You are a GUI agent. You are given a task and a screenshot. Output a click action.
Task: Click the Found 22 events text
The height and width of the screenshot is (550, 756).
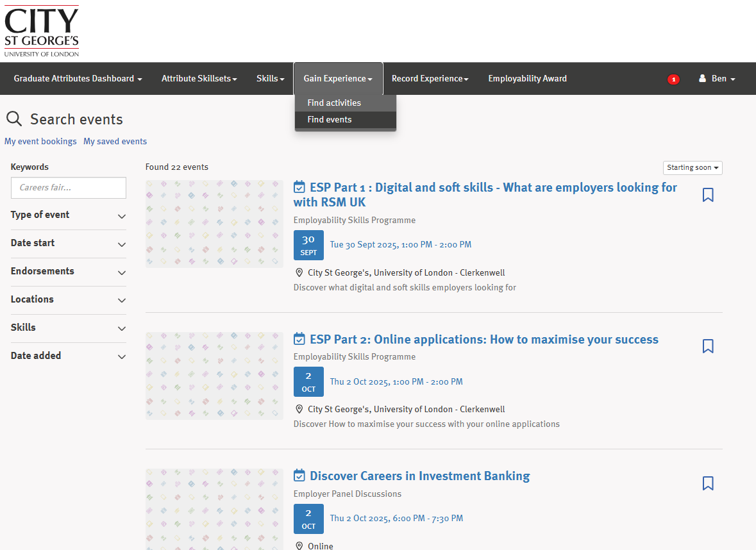176,167
